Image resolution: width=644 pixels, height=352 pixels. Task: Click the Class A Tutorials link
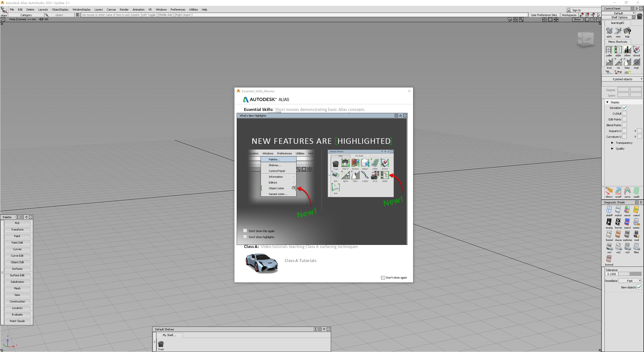click(x=300, y=261)
